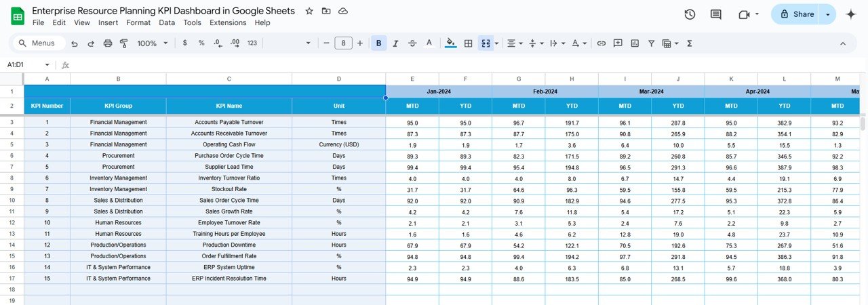The height and width of the screenshot is (305, 868).
Task: Click the Menus search box
Action: point(39,43)
